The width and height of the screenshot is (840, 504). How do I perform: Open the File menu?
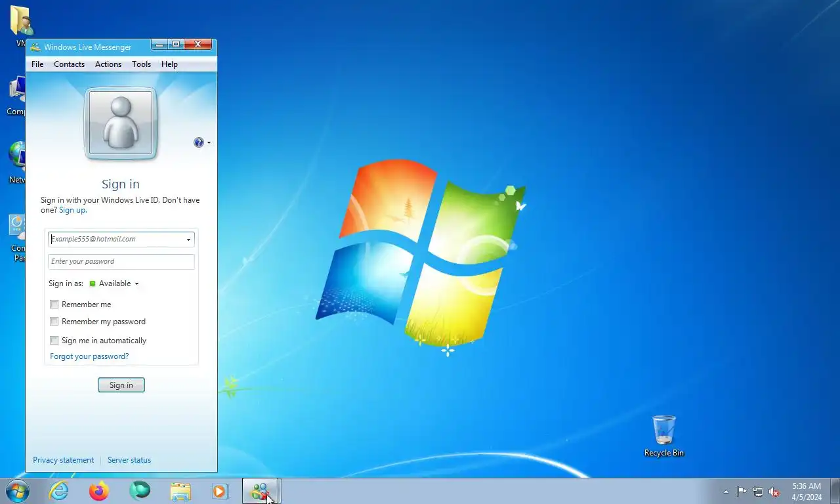pos(37,64)
